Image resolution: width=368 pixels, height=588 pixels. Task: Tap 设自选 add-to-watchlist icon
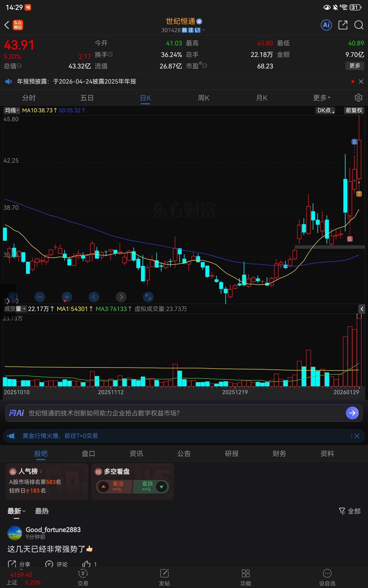[x=327, y=574]
